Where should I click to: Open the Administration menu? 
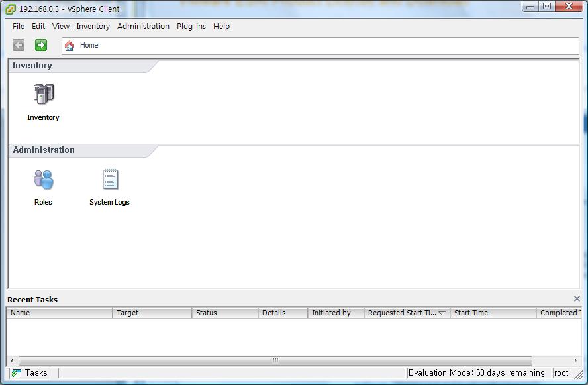point(143,27)
